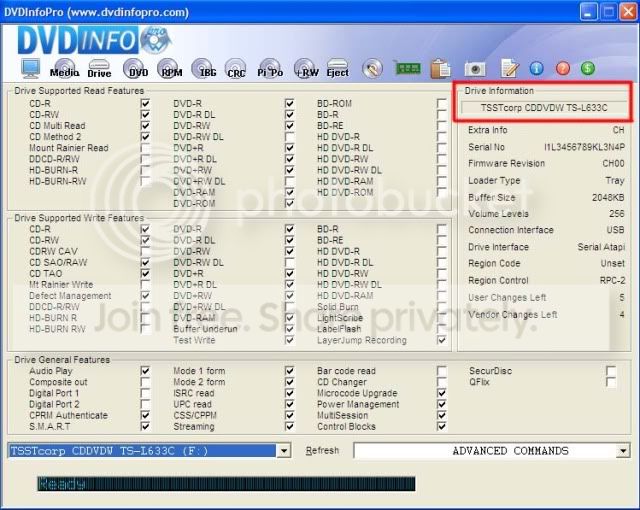Click the Firmware Revision value CH00
This screenshot has width=640, height=510.
click(x=613, y=164)
